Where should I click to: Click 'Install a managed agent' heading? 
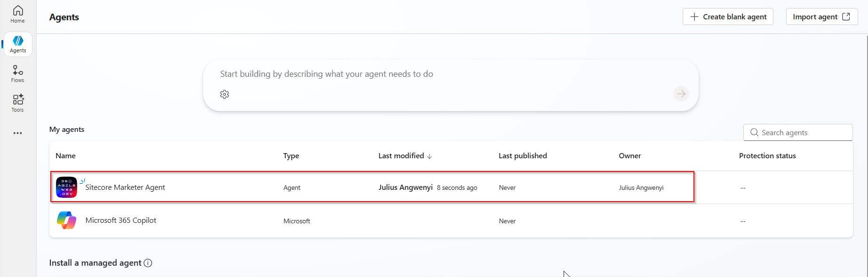96,263
